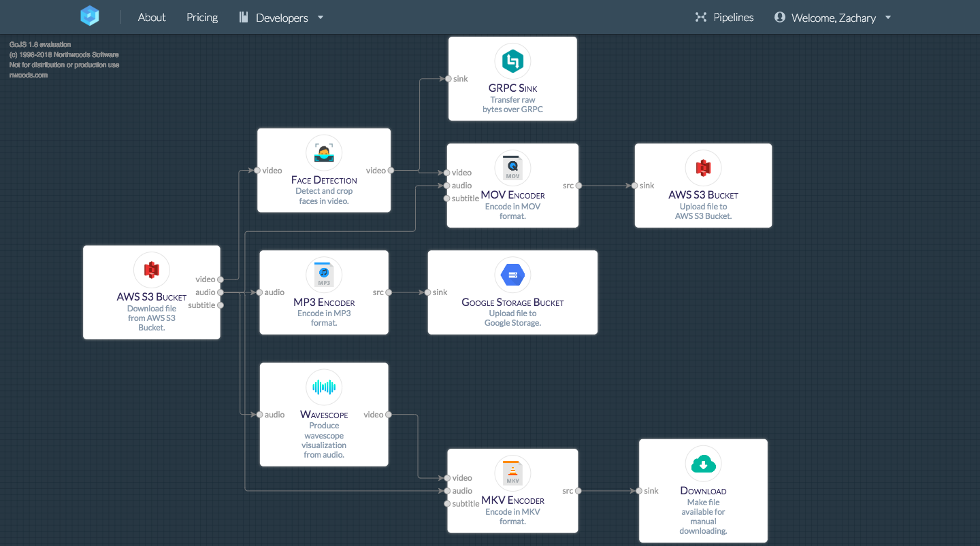Select the Face Detection node icon

pyautogui.click(x=324, y=153)
